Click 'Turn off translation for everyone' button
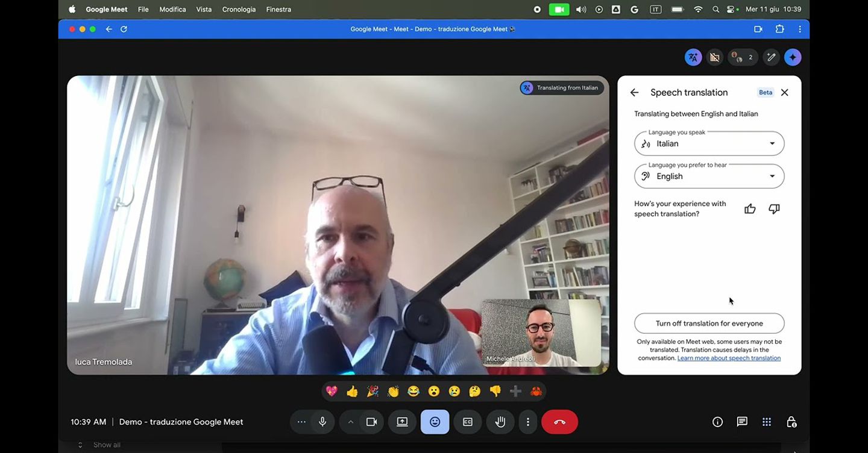This screenshot has height=453, width=868. (709, 323)
